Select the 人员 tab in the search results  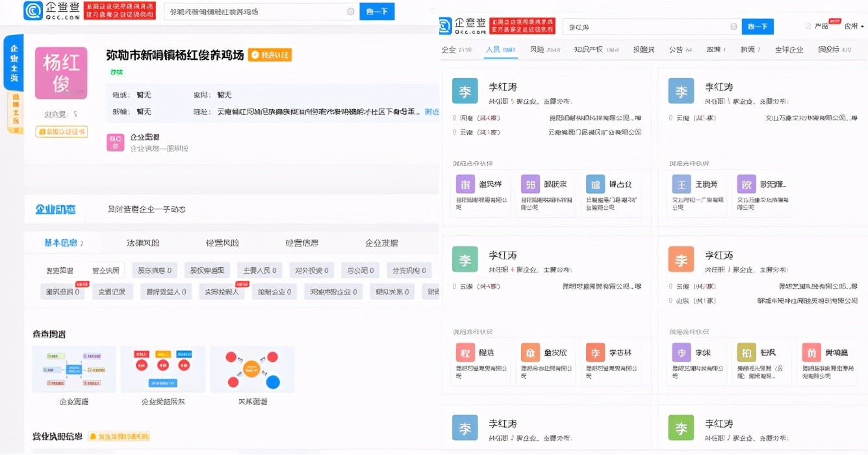[x=500, y=49]
